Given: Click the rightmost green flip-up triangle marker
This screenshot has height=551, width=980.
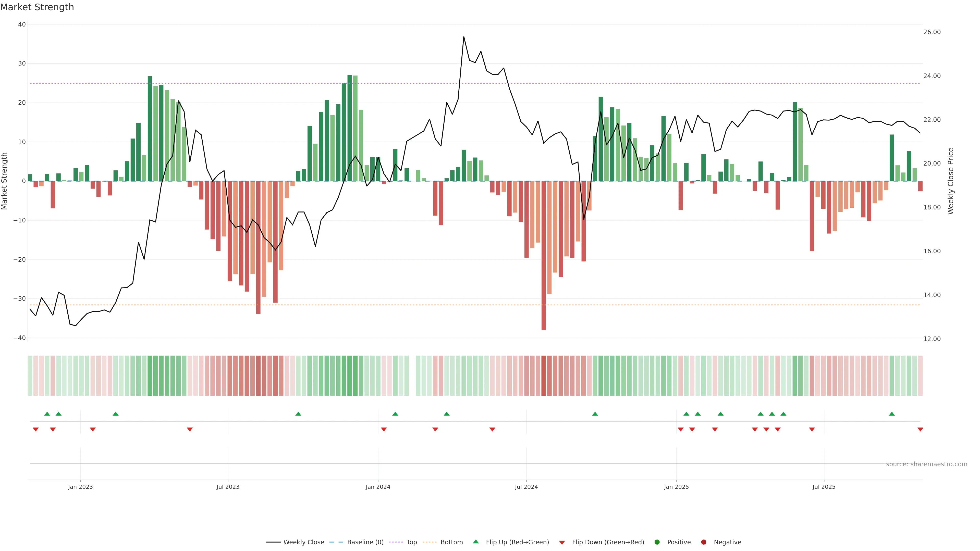Looking at the screenshot, I should 892,414.
